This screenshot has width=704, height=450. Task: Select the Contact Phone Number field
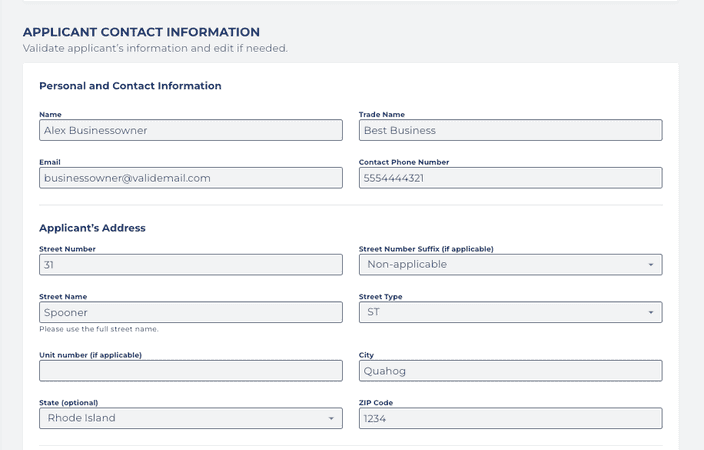[x=510, y=178]
